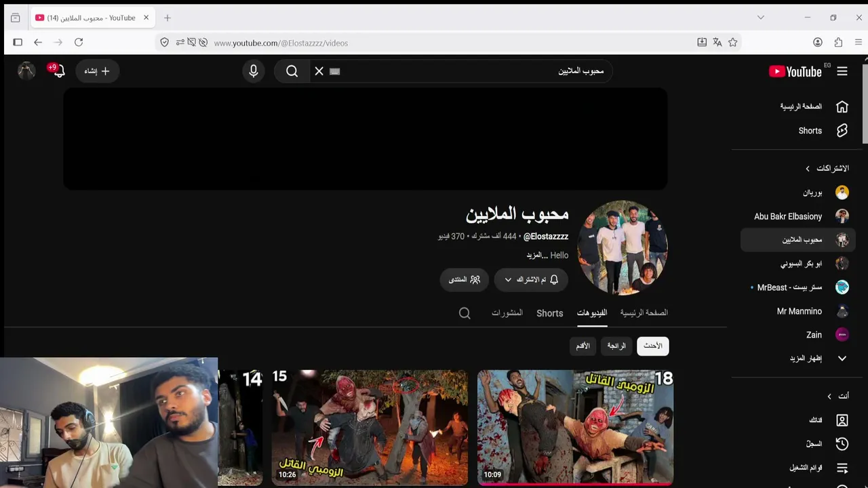Click the @Elostazzzz channel handle
This screenshot has width=868, height=488.
546,237
